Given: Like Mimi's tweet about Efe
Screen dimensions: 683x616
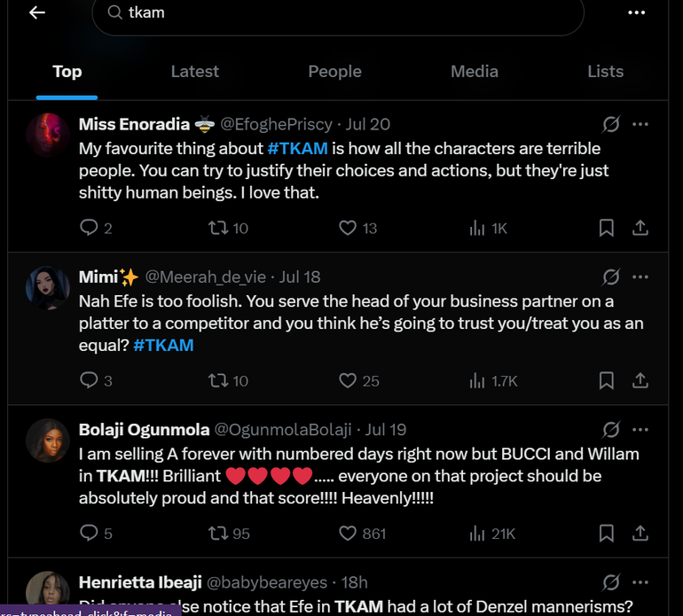Looking at the screenshot, I should tap(349, 380).
